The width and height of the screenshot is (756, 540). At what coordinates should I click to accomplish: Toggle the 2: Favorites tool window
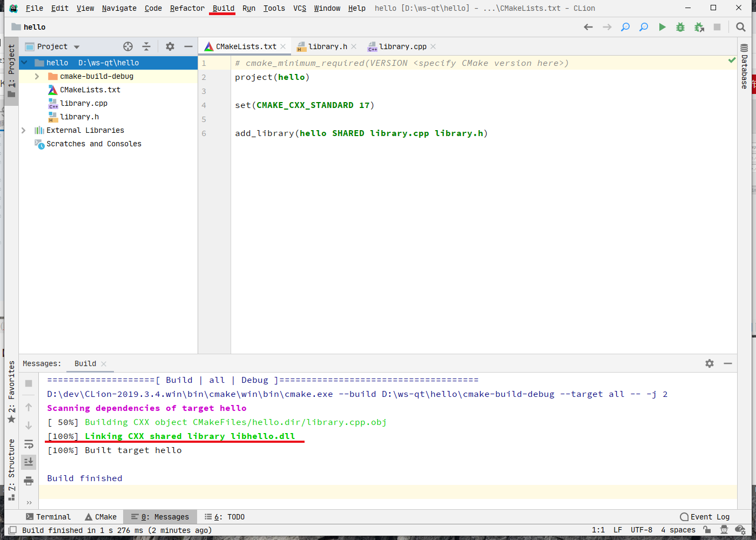(x=11, y=393)
